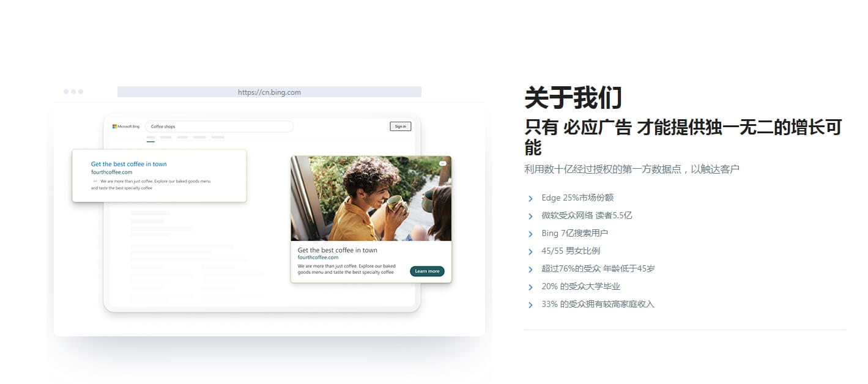Click the chevron beside 45/55 男女比例
868x384 pixels.
(x=530, y=252)
